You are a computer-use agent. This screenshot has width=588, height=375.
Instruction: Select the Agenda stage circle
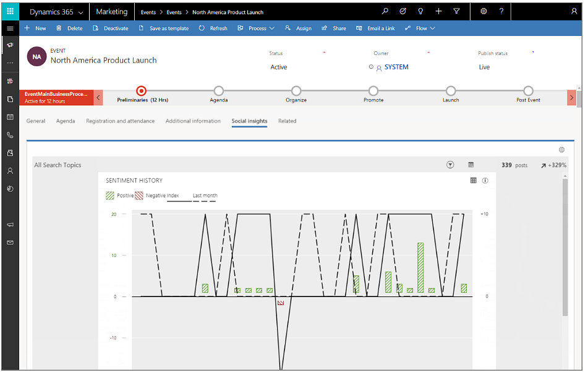pyautogui.click(x=219, y=91)
